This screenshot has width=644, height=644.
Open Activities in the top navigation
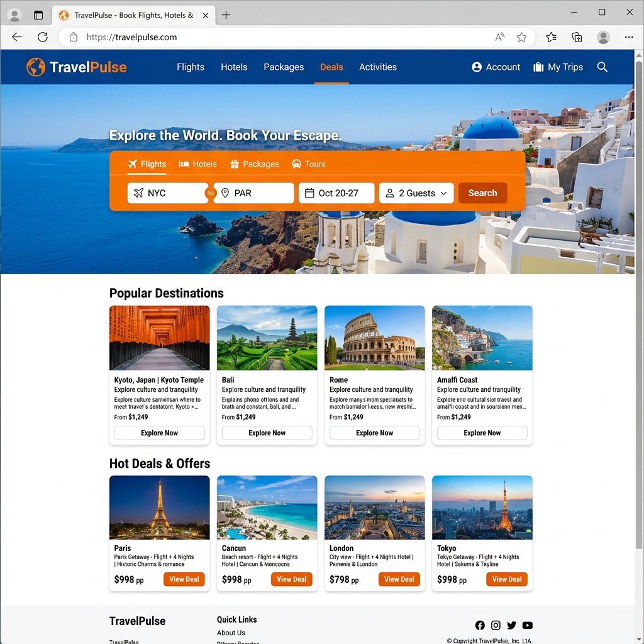[378, 67]
